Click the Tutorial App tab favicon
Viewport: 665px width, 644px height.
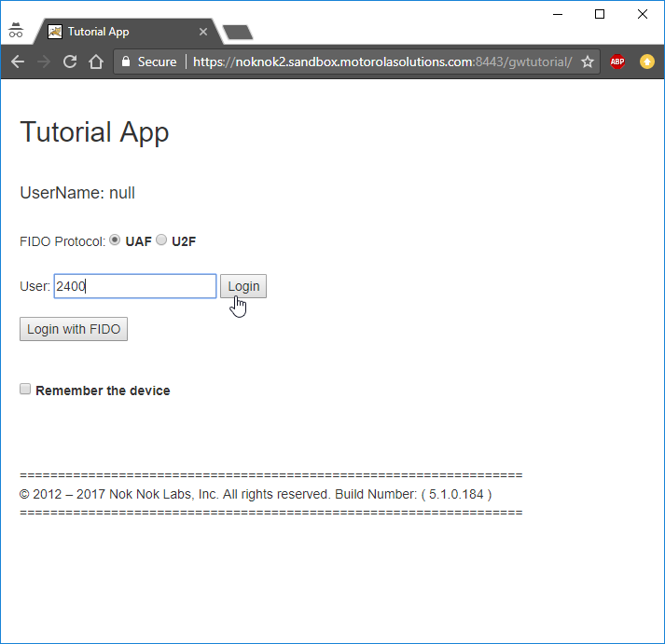(x=55, y=32)
